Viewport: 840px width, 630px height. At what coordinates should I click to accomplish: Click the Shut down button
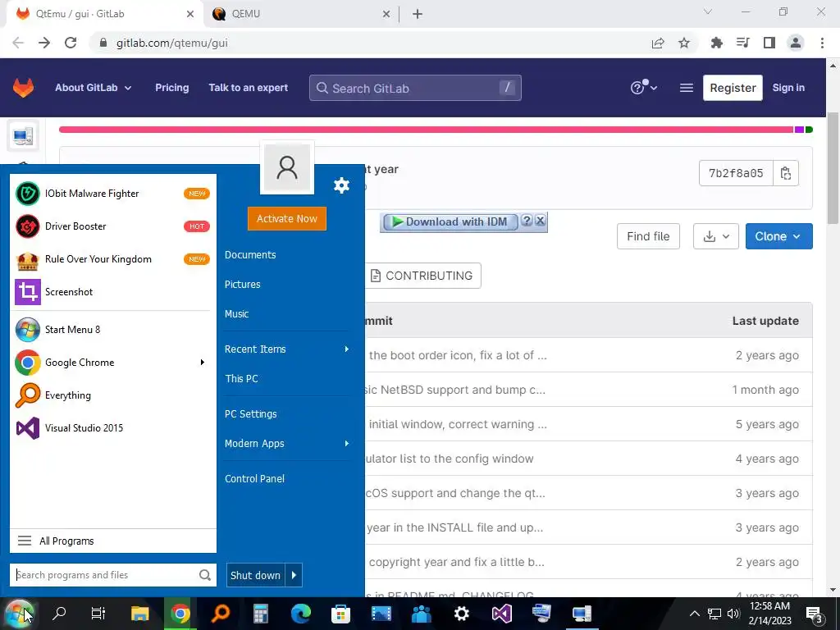coord(256,575)
